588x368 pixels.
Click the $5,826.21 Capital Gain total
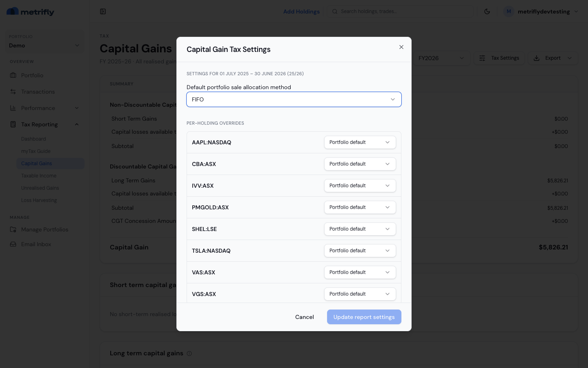click(x=553, y=247)
